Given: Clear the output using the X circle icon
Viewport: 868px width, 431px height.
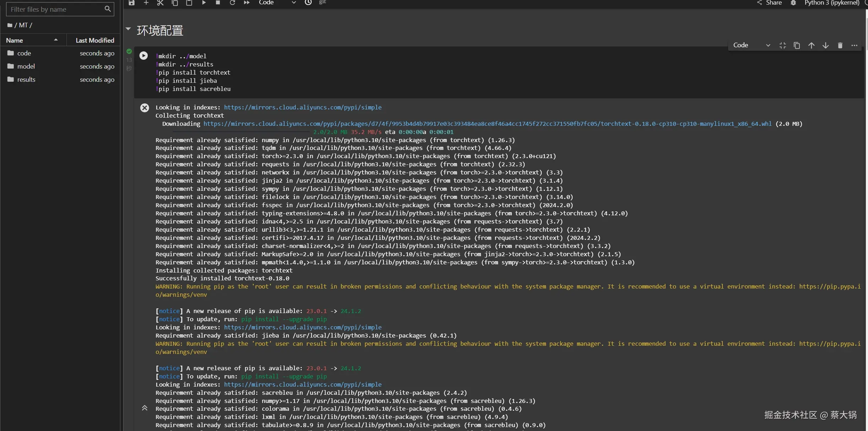Looking at the screenshot, I should [x=144, y=108].
